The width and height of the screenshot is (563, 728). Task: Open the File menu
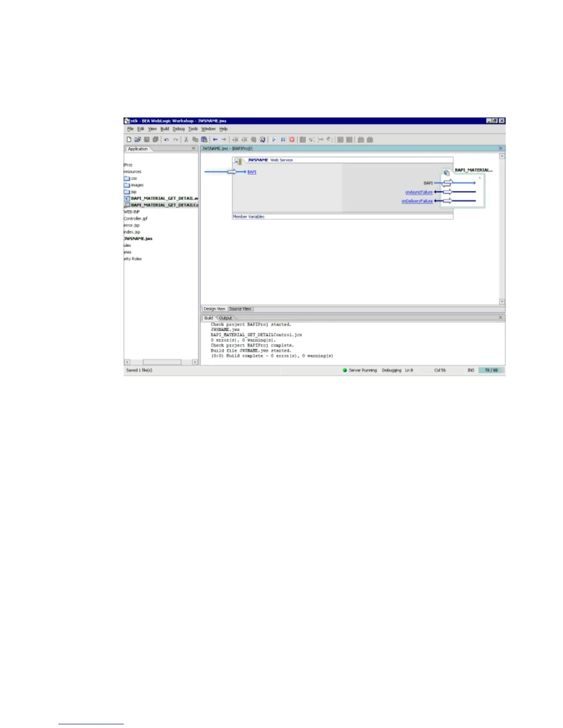pyautogui.click(x=130, y=129)
